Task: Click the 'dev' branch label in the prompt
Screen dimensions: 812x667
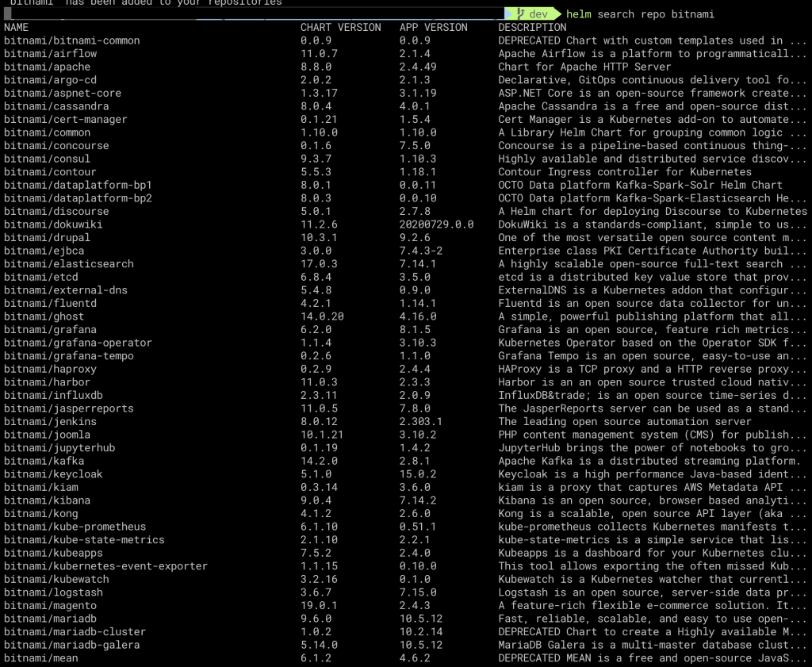Action: coord(538,14)
